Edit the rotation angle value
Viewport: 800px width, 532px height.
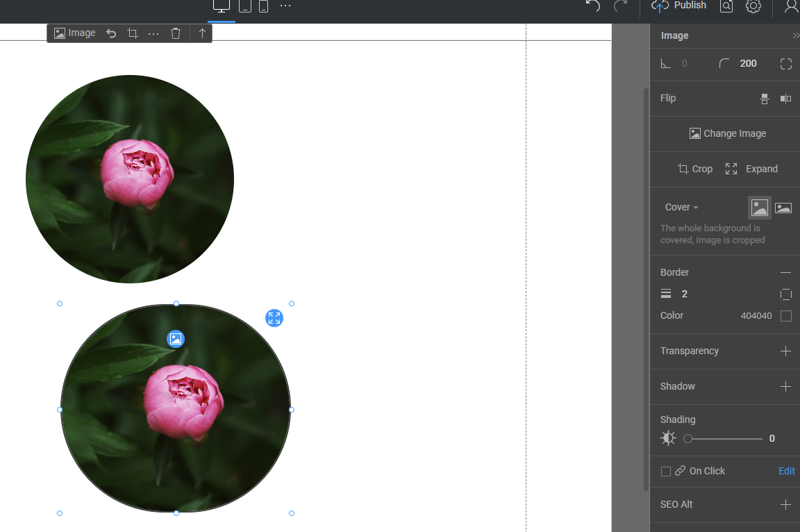tap(685, 64)
